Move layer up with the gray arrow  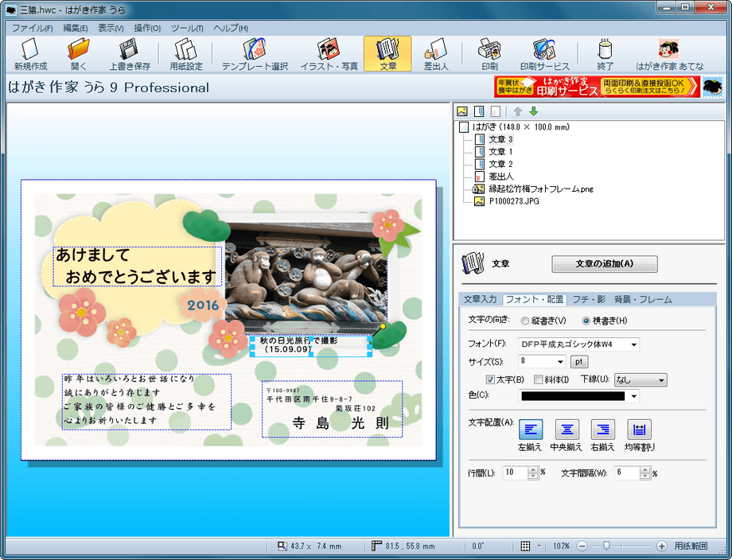pos(517,111)
